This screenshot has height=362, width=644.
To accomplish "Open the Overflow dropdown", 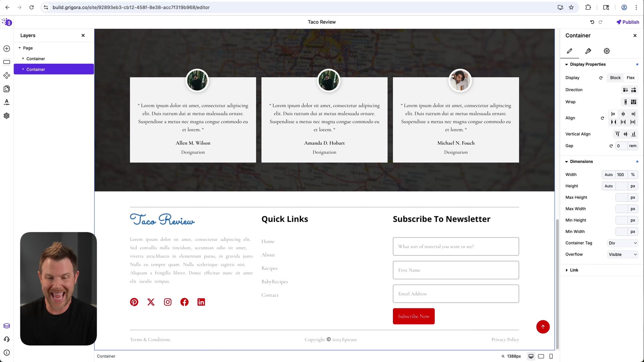I will pyautogui.click(x=623, y=254).
